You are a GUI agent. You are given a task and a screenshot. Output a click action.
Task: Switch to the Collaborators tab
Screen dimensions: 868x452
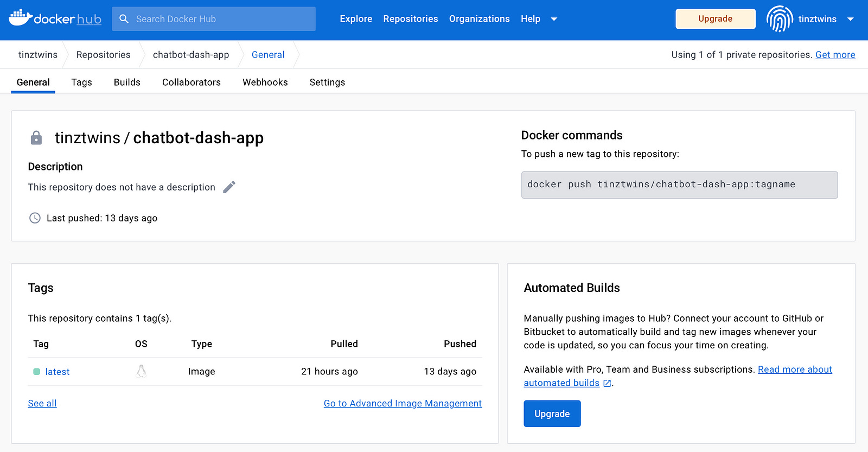coord(192,82)
